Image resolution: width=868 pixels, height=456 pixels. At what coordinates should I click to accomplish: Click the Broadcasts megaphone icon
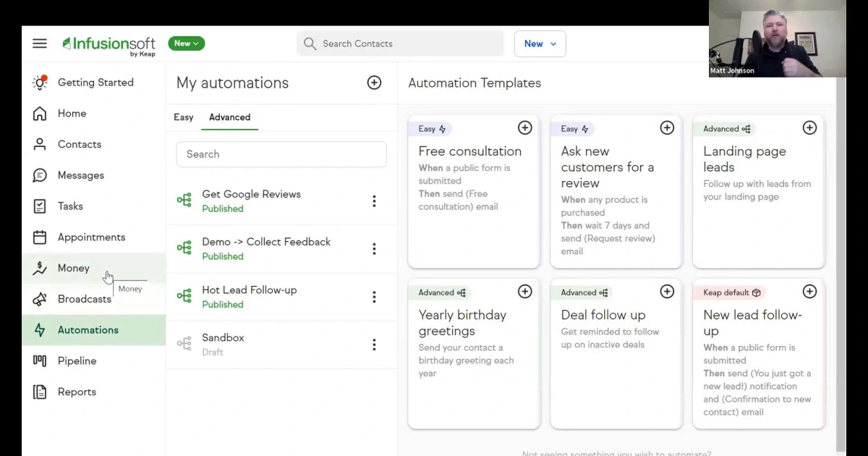[40, 299]
